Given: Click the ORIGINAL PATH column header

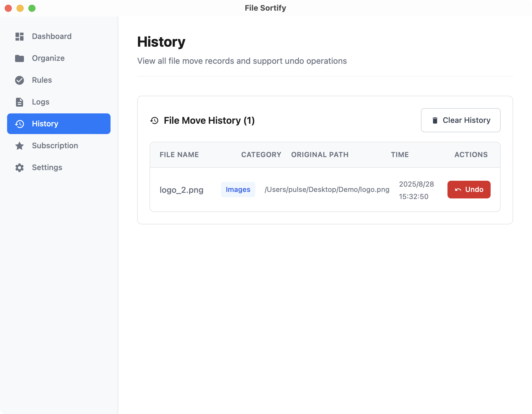Looking at the screenshot, I should [320, 155].
